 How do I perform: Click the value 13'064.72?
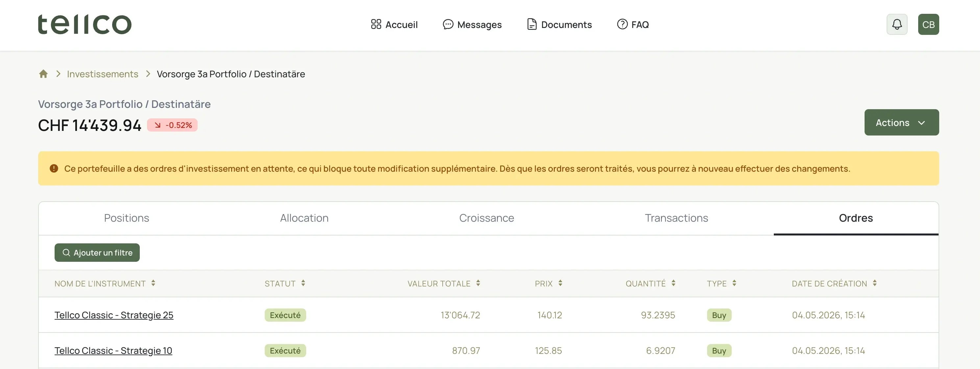(460, 315)
